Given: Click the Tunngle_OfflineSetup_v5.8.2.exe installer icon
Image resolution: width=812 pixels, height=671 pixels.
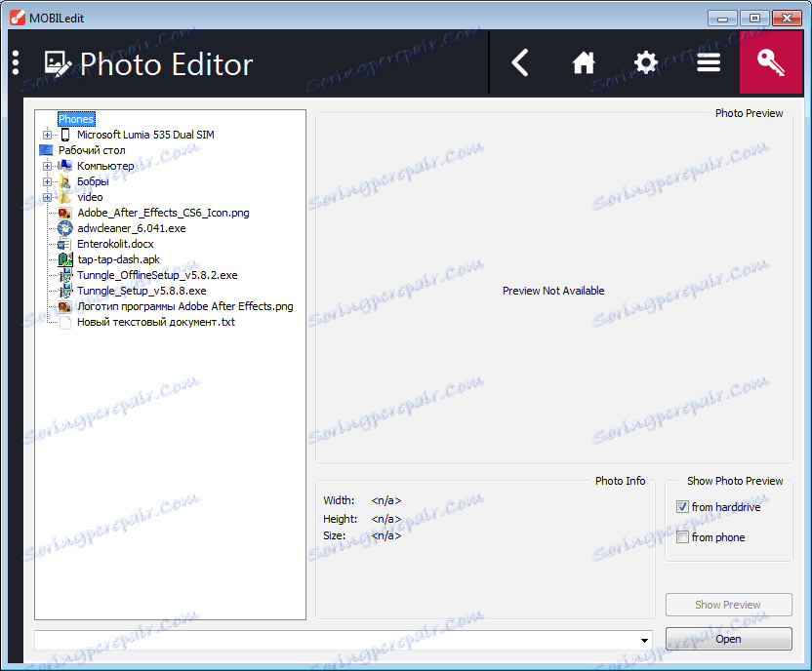Looking at the screenshot, I should click(65, 275).
